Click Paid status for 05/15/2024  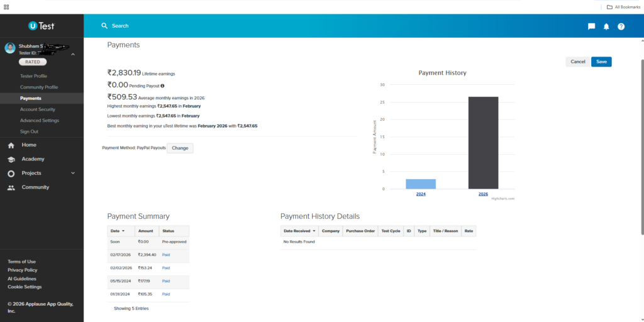click(x=166, y=281)
